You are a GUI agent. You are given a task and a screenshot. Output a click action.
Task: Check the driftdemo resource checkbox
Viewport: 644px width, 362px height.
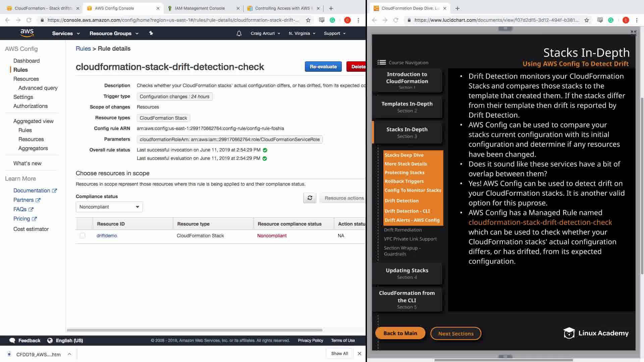pos(83,236)
